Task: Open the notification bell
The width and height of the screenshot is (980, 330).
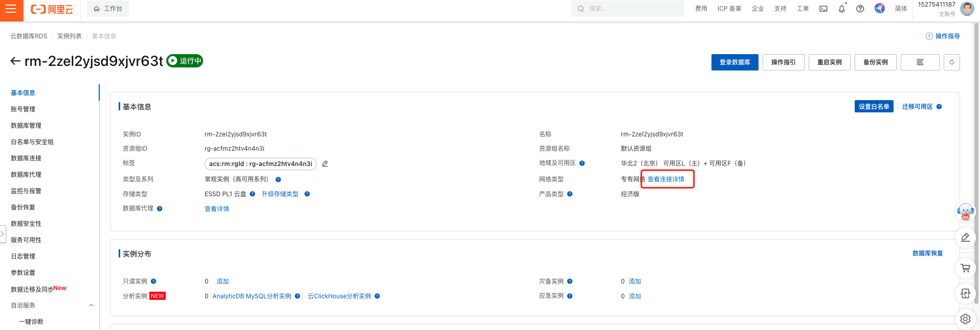Action: (842, 9)
